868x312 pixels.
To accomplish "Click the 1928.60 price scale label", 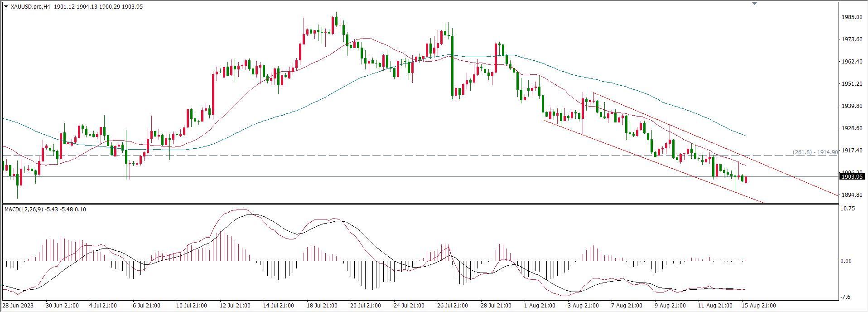I will (851, 128).
